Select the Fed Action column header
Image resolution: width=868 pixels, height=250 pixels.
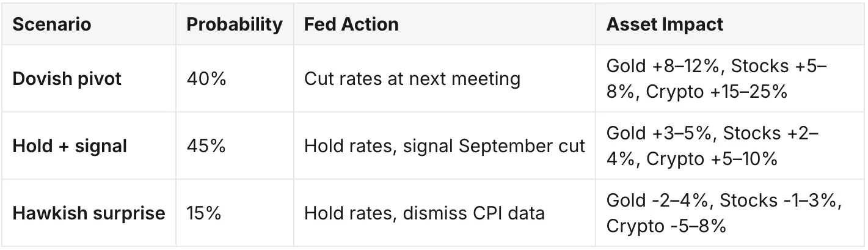(445, 24)
